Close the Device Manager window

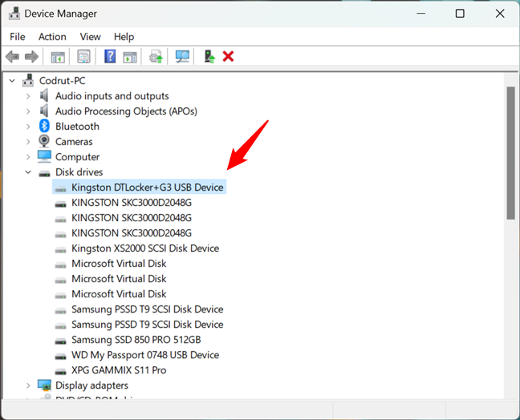499,14
